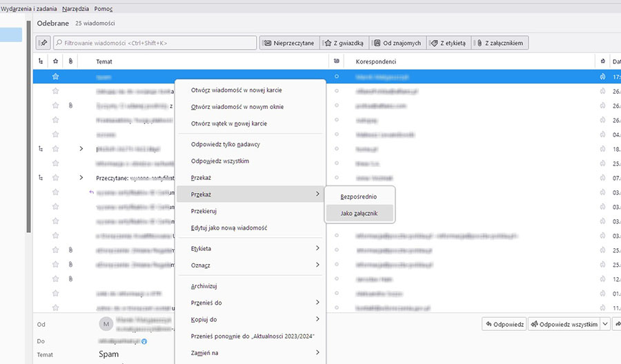Toggle read status of the selected message
621x364 pixels.
coord(337,77)
